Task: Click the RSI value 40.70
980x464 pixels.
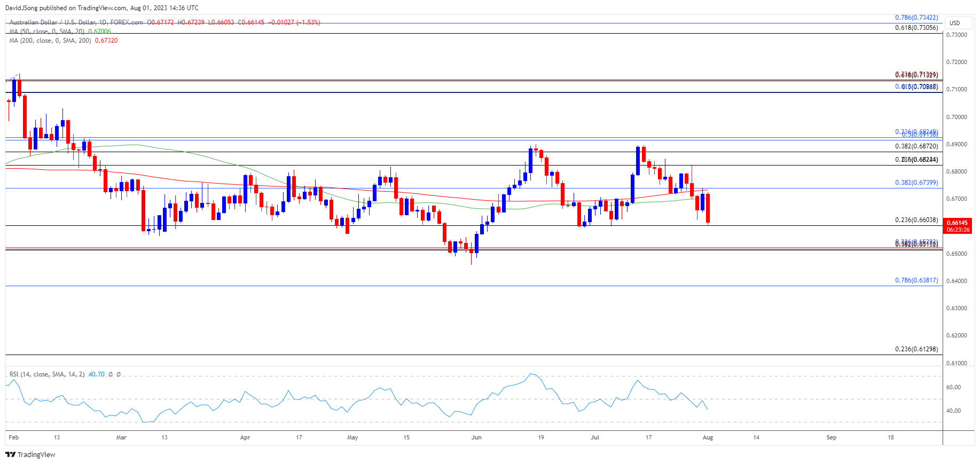Action: [x=97, y=374]
